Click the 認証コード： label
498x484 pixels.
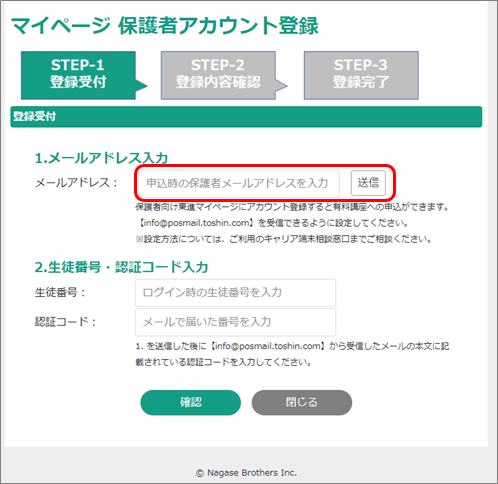pyautogui.click(x=66, y=322)
